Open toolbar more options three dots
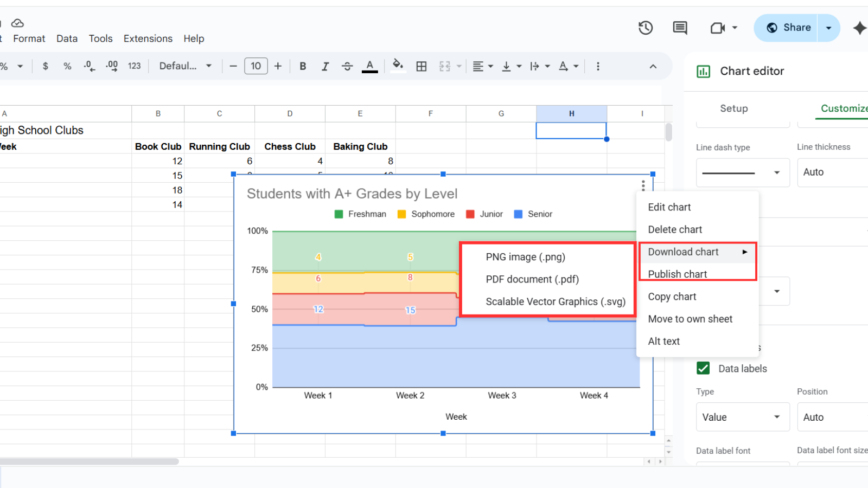Screen dimensions: 868x488 [598, 66]
